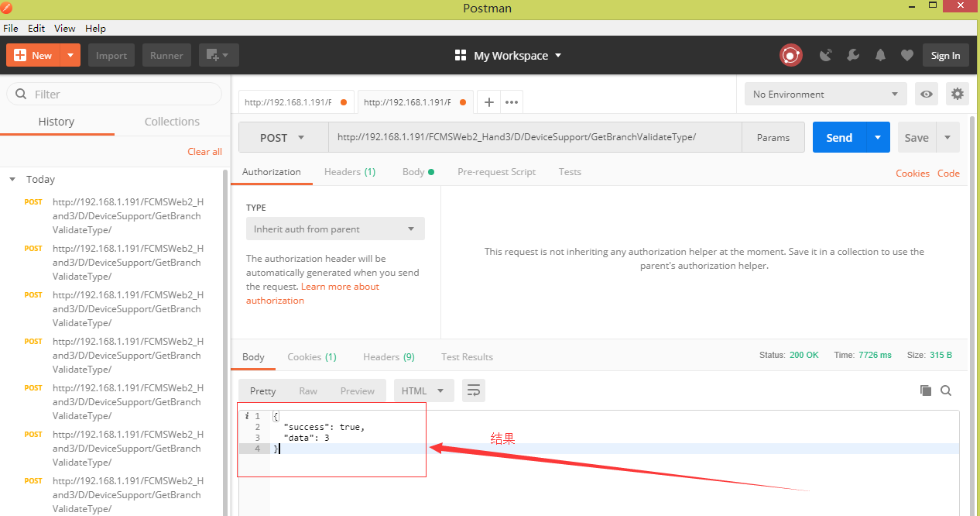Open the environment quick look eye icon
This screenshot has width=980, height=516.
(x=927, y=95)
